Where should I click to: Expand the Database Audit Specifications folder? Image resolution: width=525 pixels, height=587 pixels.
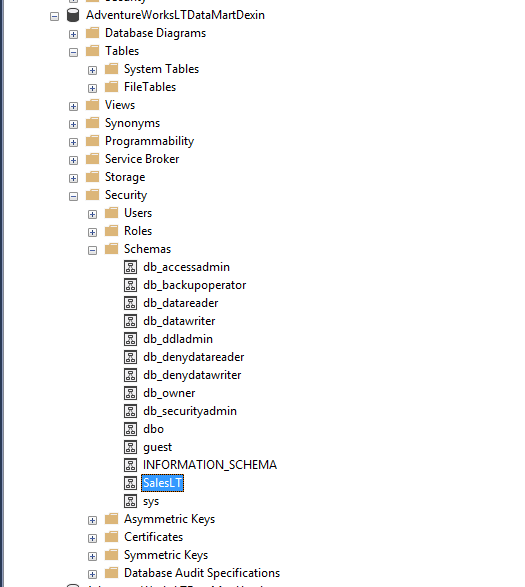tap(92, 574)
